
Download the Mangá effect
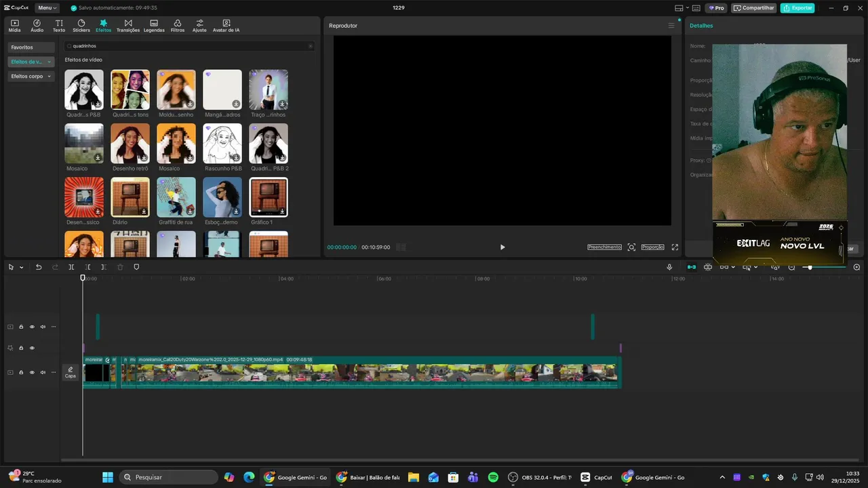(236, 104)
